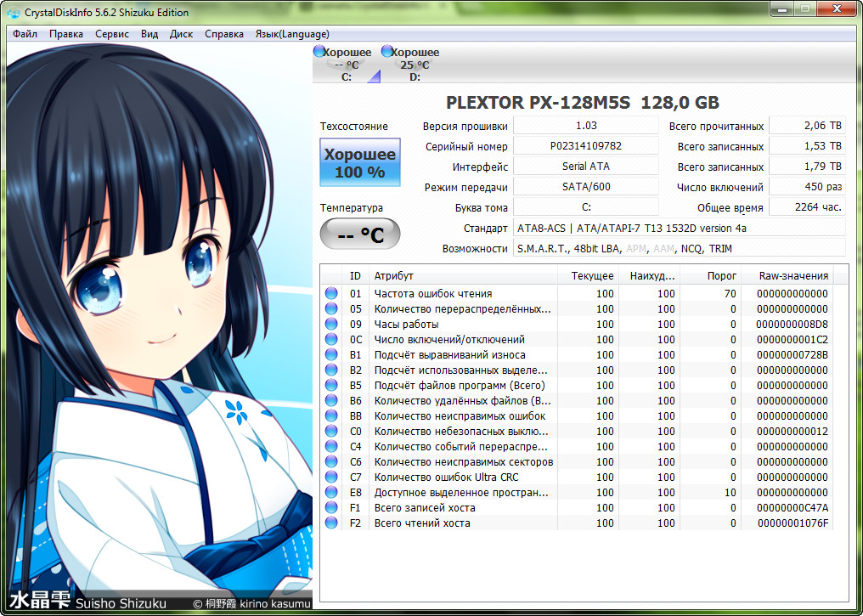Click the Хорошее 100 % health button
This screenshot has height=616, width=863.
360,162
